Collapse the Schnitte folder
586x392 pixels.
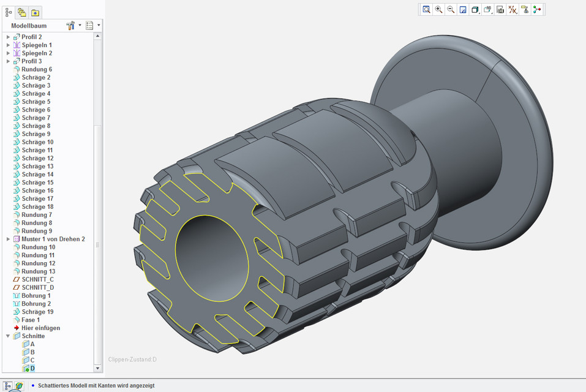[7, 336]
